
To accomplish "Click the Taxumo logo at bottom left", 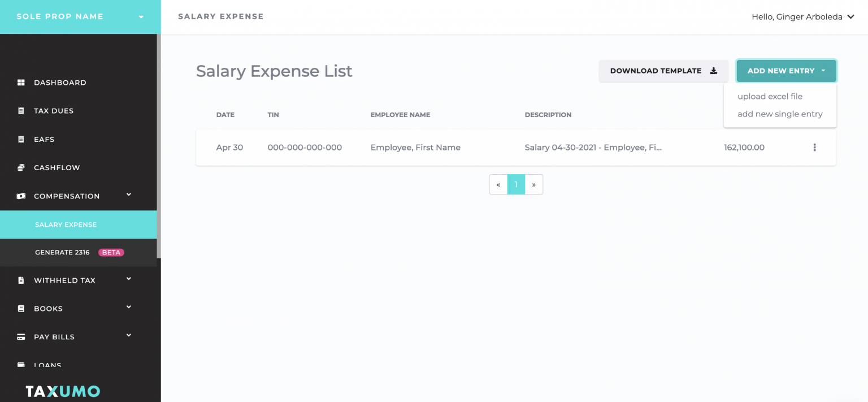I will [x=63, y=391].
